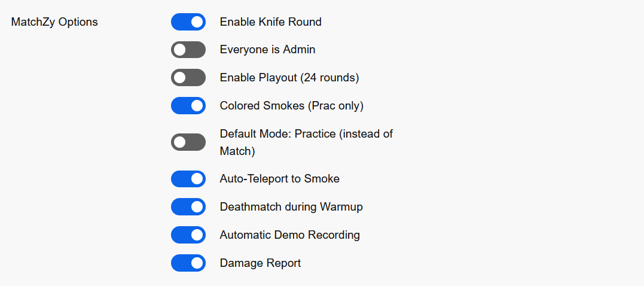Toggle Default Mode: Practice switch on
Viewport: 644px width, 286px height.
(188, 142)
